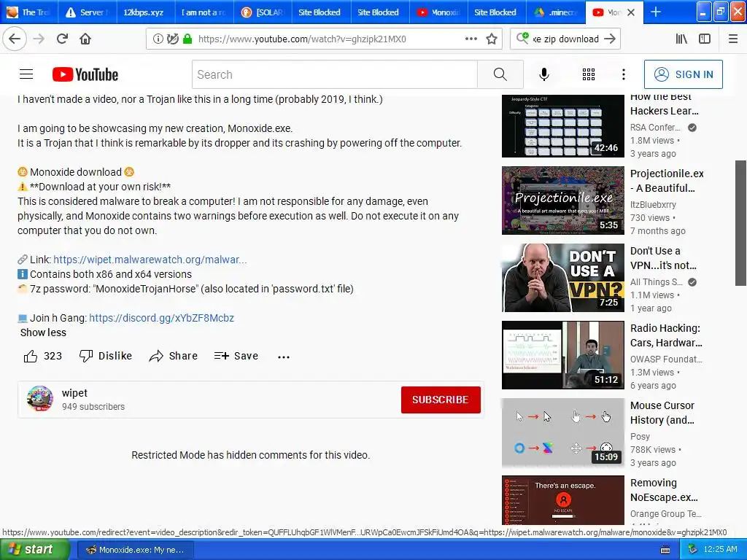
Task: Save the video to a playlist
Action: [236, 356]
